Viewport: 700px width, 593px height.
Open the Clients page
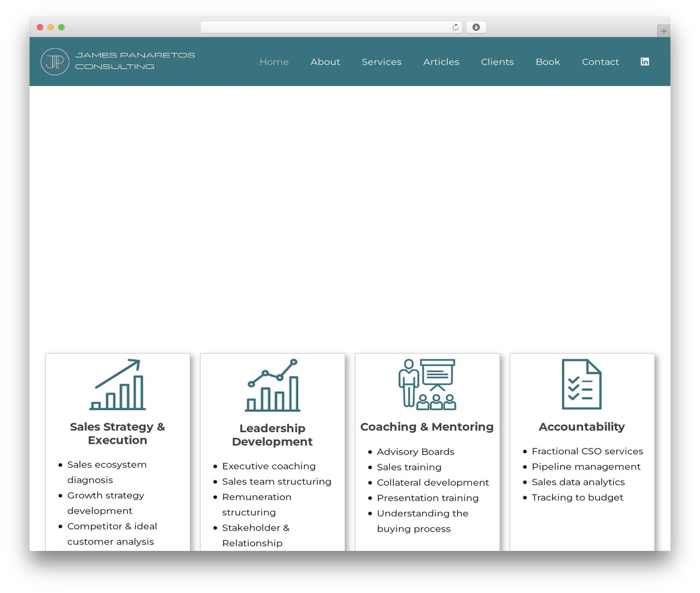point(498,62)
